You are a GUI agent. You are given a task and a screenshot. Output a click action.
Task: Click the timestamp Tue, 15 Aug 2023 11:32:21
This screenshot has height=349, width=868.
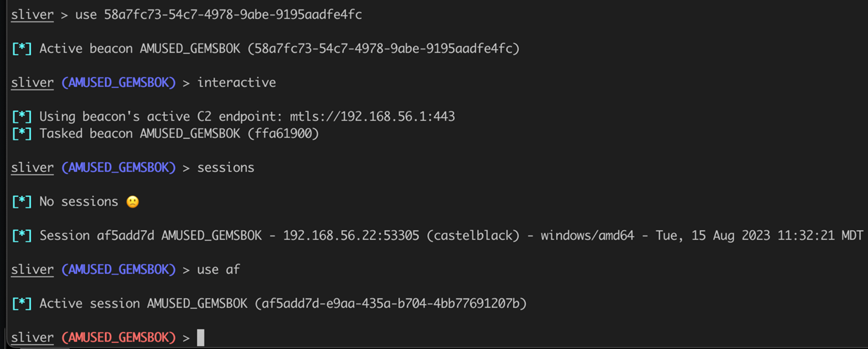pos(742,235)
